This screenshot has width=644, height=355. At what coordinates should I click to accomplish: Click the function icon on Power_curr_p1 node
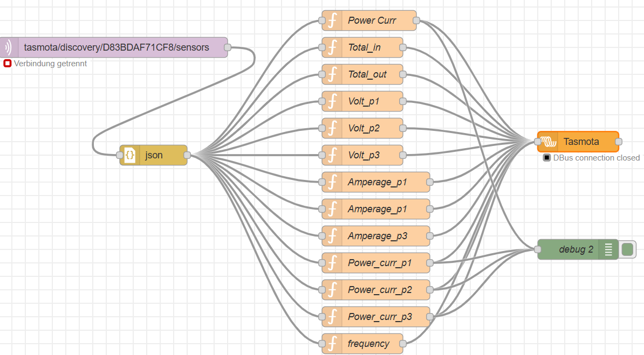click(x=332, y=263)
